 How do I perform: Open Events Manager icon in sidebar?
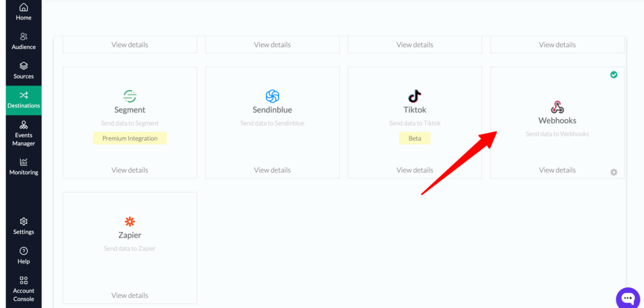coord(23,124)
